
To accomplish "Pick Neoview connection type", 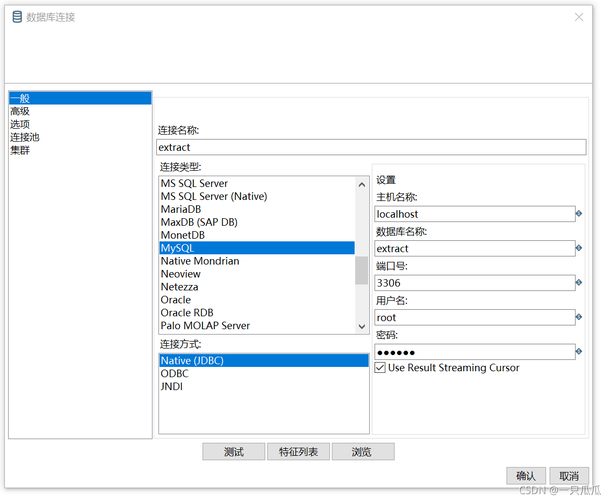I will click(257, 274).
